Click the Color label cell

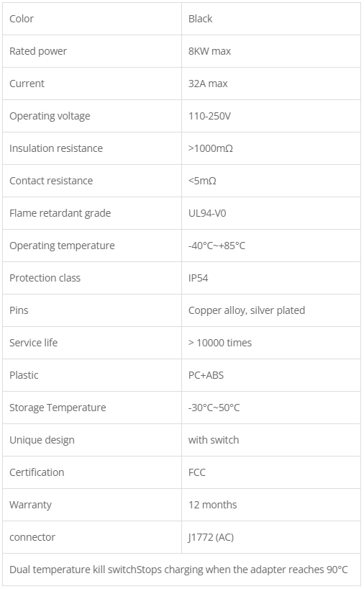[x=92, y=19]
